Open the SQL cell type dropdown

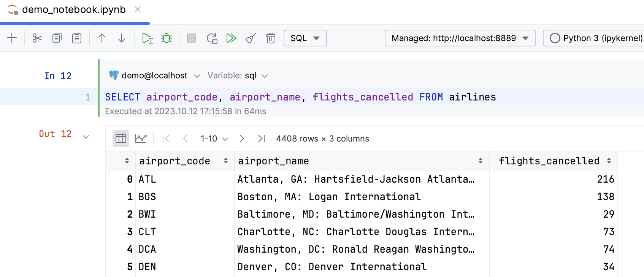click(305, 38)
